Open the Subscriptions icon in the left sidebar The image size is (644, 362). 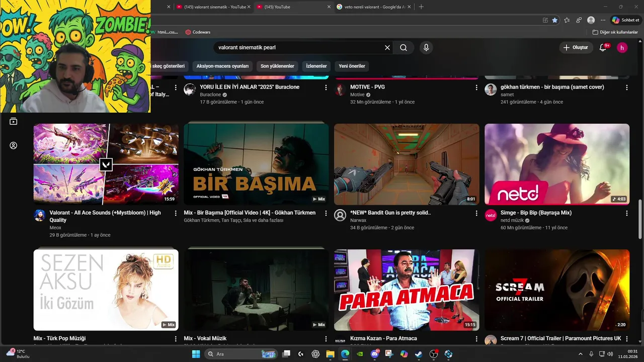(x=14, y=121)
